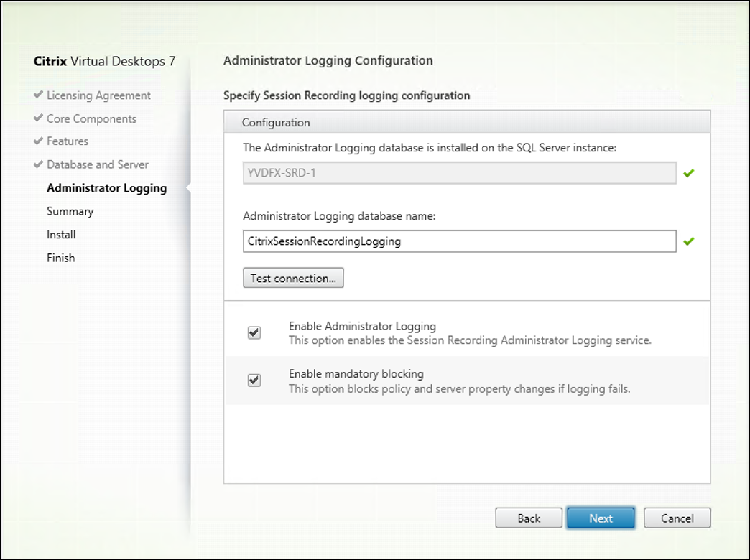Screen dimensions: 750x560
Task: Select the Summary step in sidebar
Action: click(70, 210)
